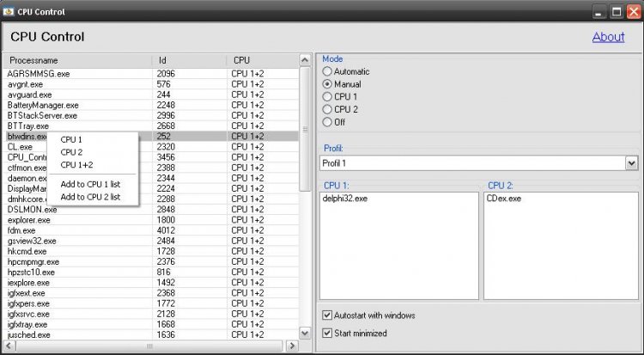
Task: Select explorer.exe in the process list
Action: (x=27, y=220)
